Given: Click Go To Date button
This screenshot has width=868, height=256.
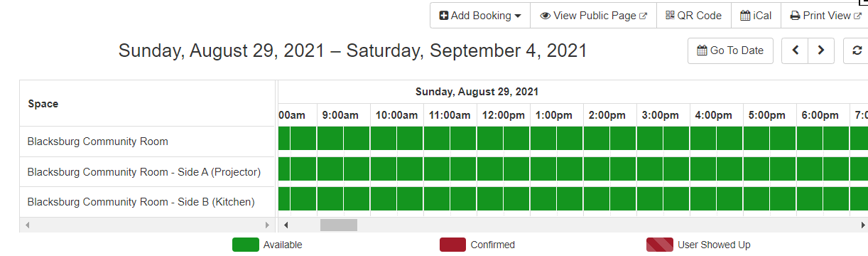Looking at the screenshot, I should [730, 50].
